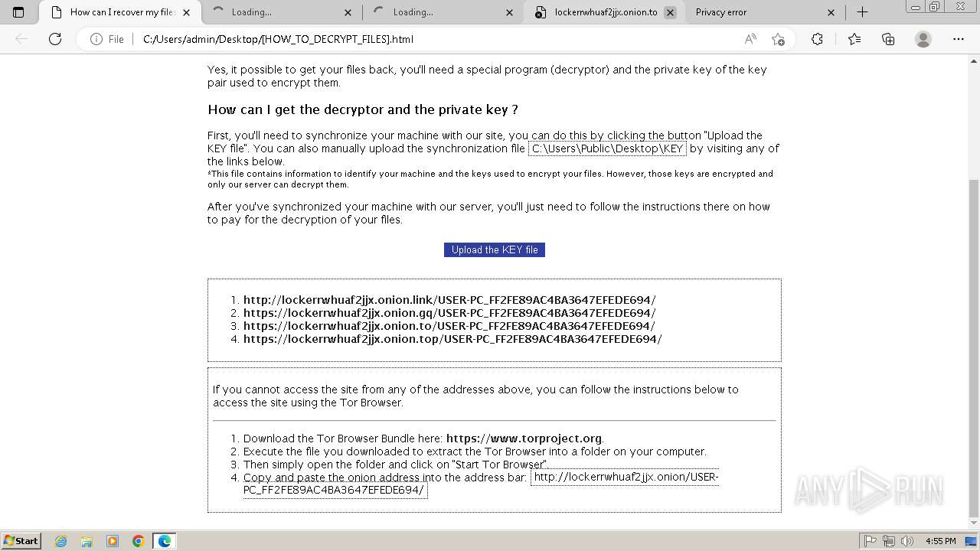This screenshot has width=980, height=551.
Task: Open the lockerrwhuaf2jjx.onion.top URL
Action: [452, 339]
